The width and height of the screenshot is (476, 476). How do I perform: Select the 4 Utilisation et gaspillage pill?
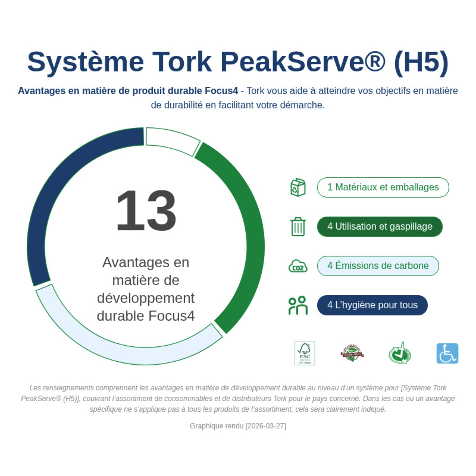tap(380, 227)
